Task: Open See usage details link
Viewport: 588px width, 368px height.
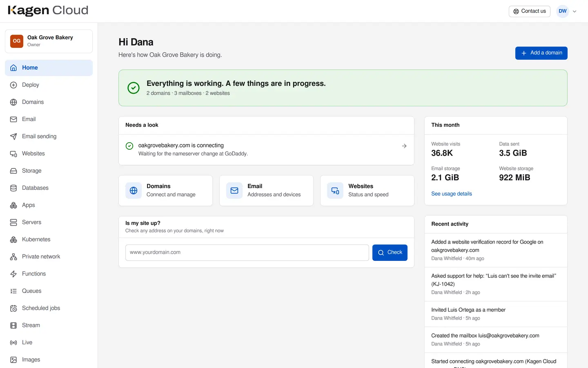Action: pos(452,194)
